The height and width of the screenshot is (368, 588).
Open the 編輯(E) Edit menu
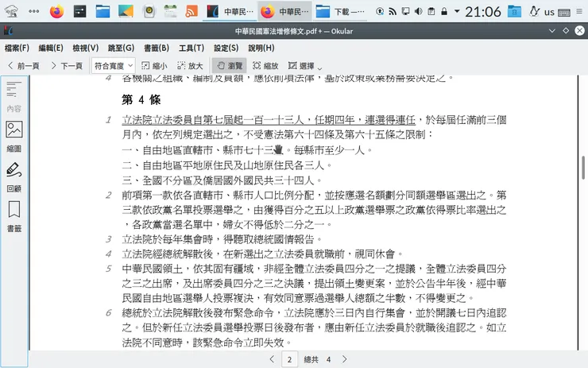pos(51,48)
